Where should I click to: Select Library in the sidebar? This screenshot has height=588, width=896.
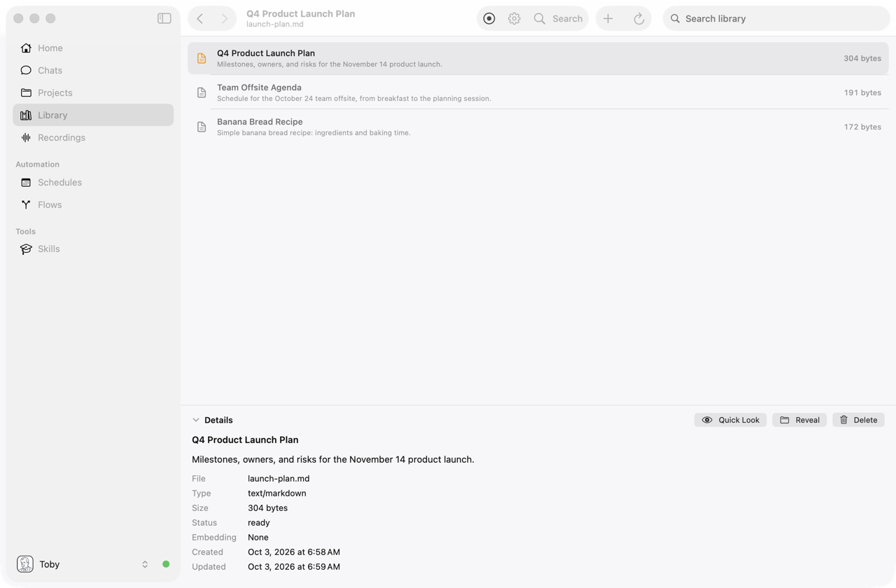(x=93, y=115)
